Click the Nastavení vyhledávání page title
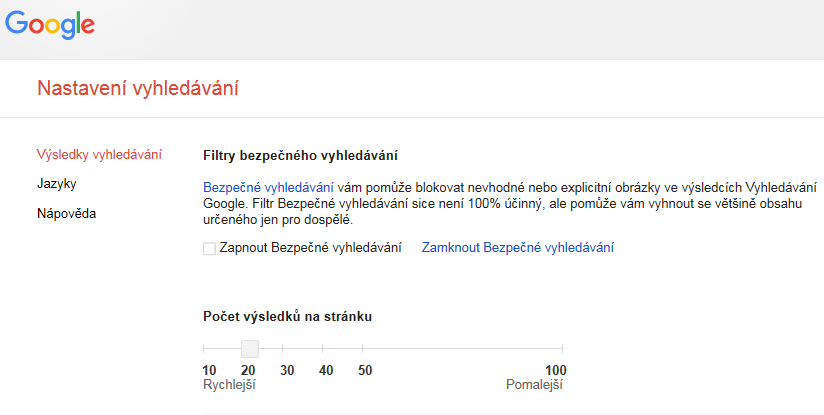 click(x=138, y=88)
